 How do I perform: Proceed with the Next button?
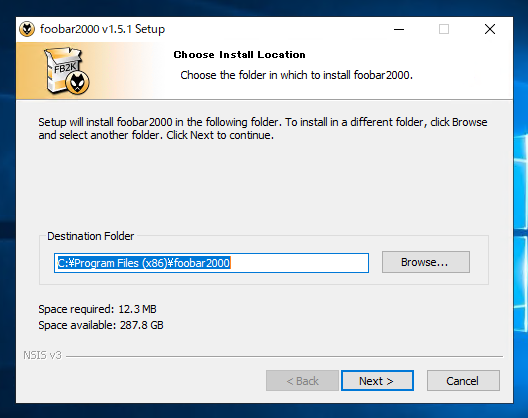pos(377,381)
